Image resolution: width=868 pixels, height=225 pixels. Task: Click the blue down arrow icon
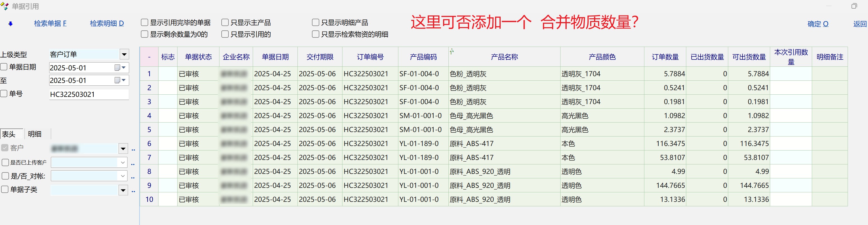[x=10, y=23]
